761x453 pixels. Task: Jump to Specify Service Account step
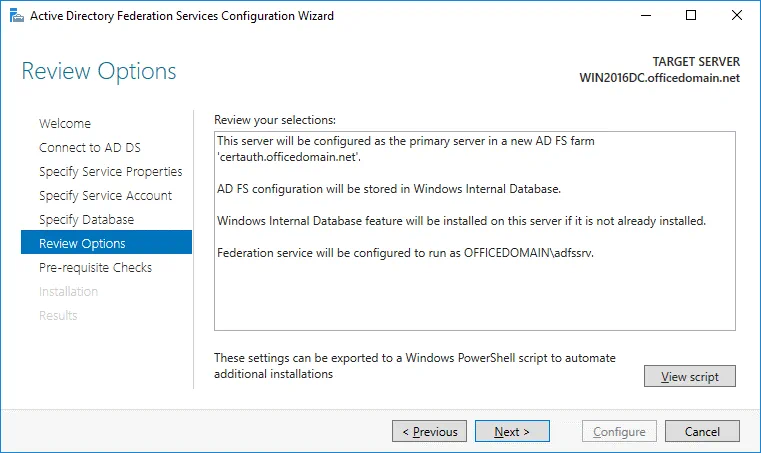[105, 195]
